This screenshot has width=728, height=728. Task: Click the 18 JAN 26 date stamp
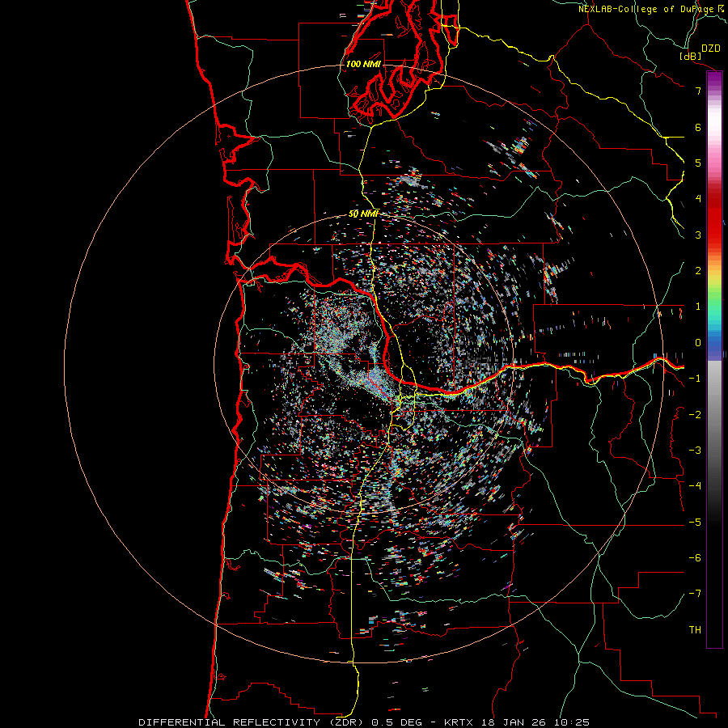click(513, 722)
